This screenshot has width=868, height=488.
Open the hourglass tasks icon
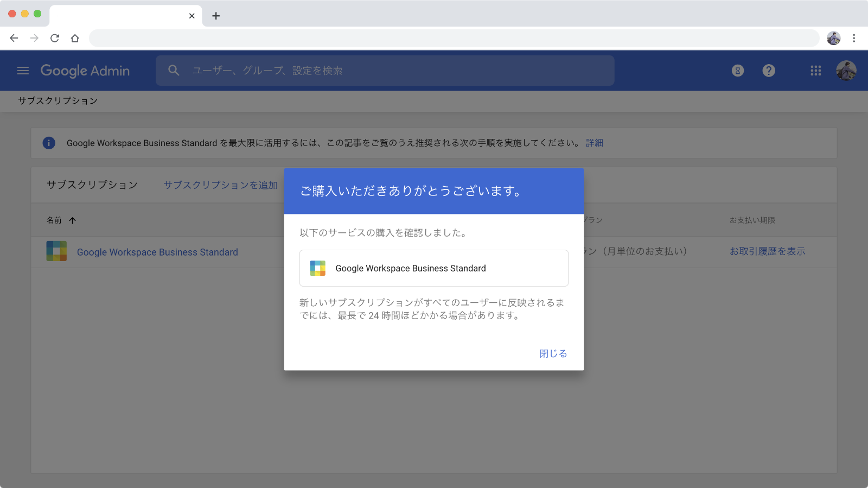coord(738,71)
